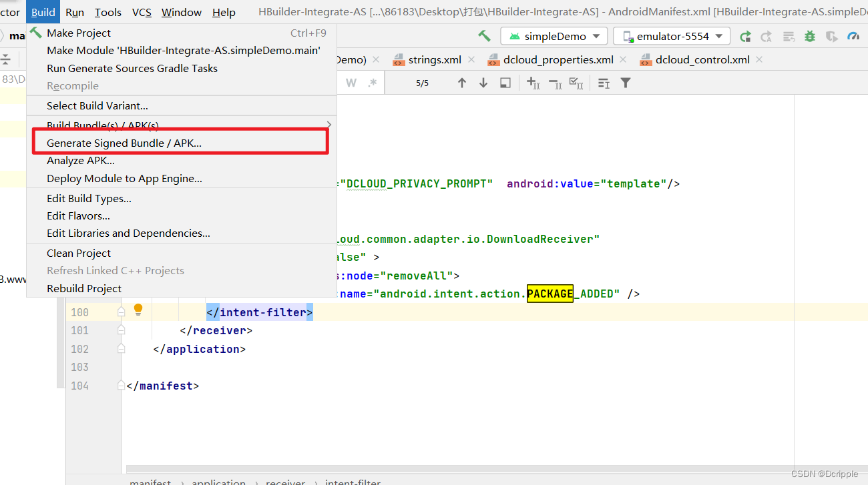The width and height of the screenshot is (868, 485).
Task: Click the Open in Find Window icon
Action: pos(505,83)
